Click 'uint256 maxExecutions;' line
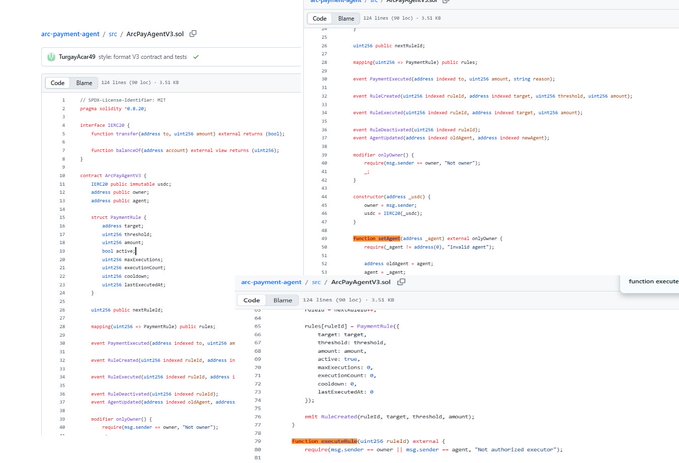 133,260
